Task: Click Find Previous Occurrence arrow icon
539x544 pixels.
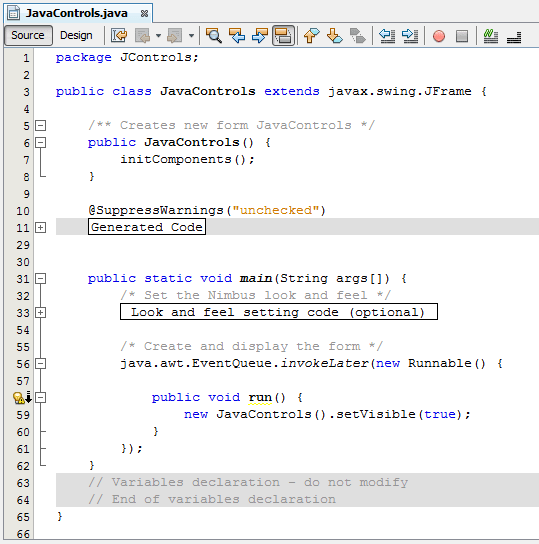Action: (x=237, y=35)
